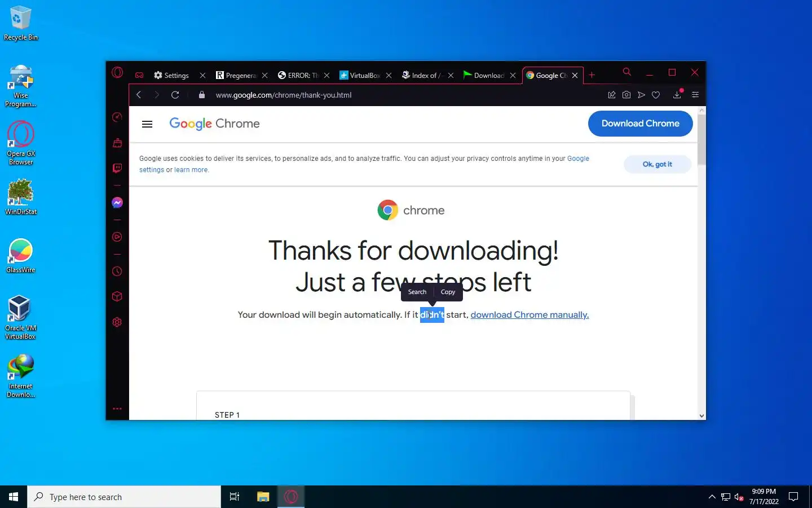Viewport: 812px width, 508px height.
Task: Open the Windows Start menu
Action: (14, 497)
